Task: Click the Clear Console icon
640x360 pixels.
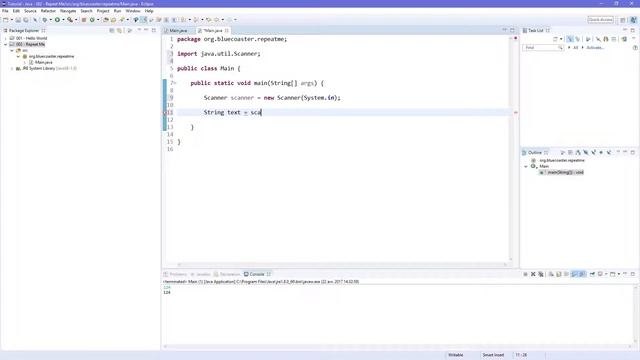Action: click(551, 274)
